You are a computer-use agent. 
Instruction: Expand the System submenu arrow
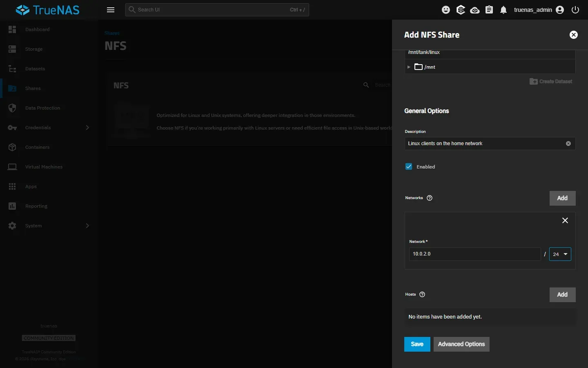pos(87,226)
